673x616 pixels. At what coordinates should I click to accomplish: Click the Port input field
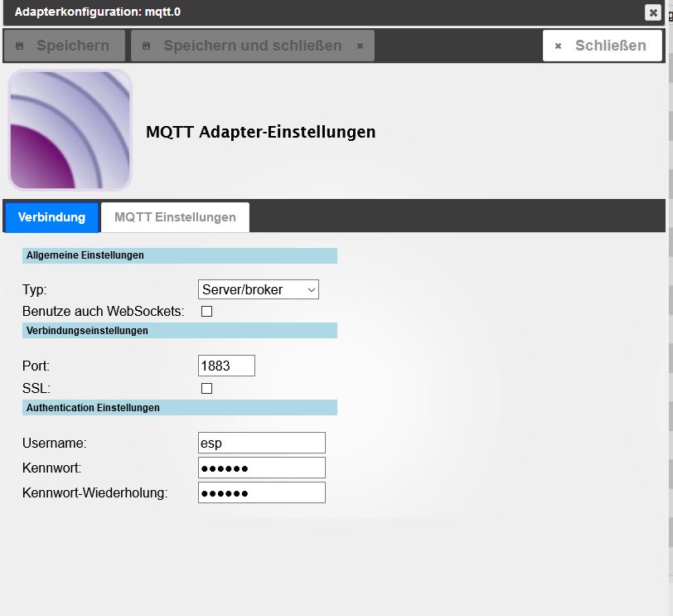[226, 366]
